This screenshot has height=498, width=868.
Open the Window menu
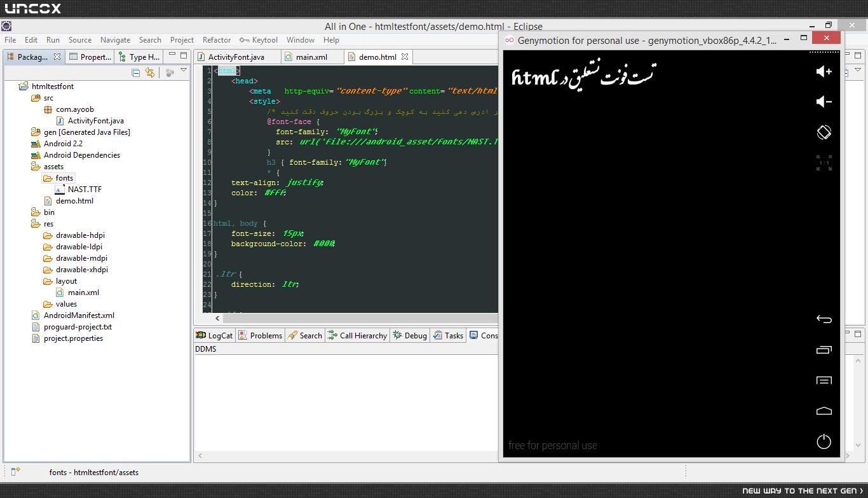tap(301, 39)
